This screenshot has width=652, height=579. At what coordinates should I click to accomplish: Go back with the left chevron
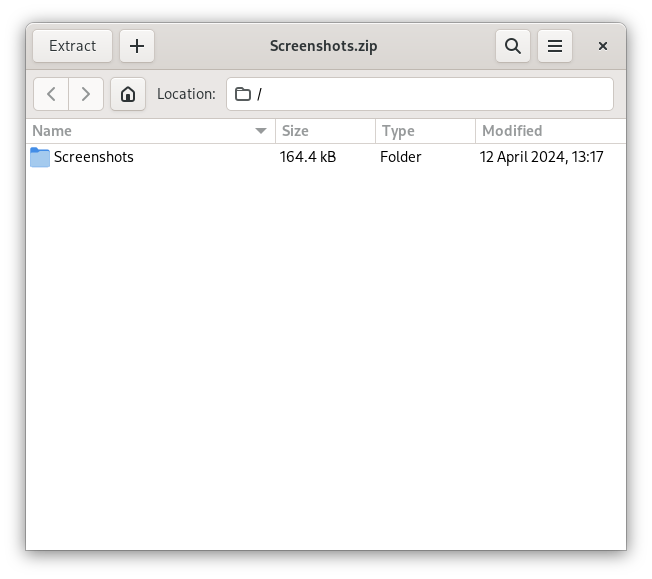tap(51, 94)
